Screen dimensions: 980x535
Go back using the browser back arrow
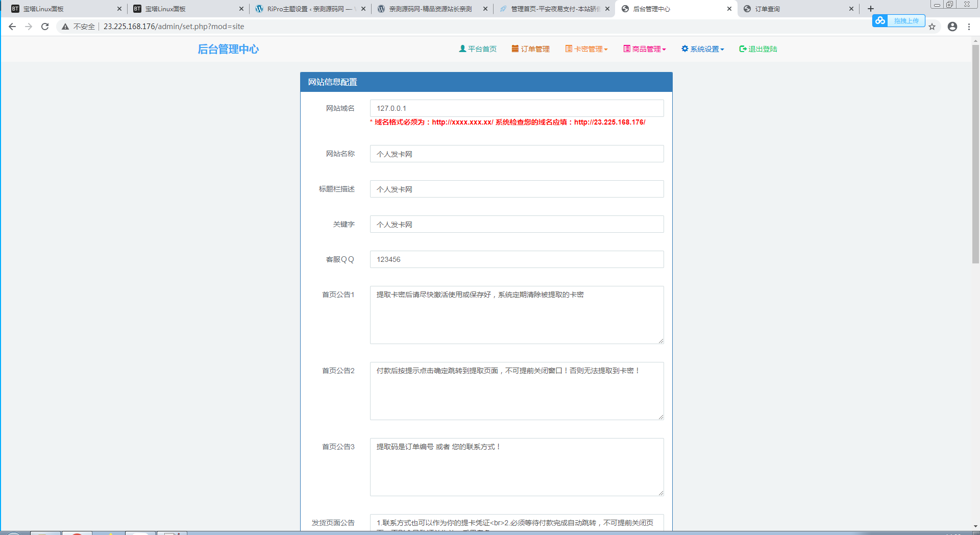[x=12, y=27]
